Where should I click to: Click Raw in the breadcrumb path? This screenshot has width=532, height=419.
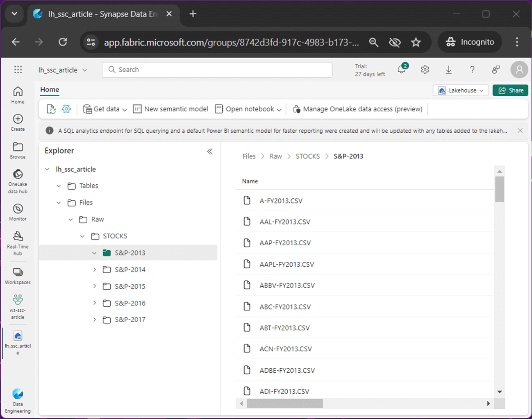pyautogui.click(x=275, y=156)
